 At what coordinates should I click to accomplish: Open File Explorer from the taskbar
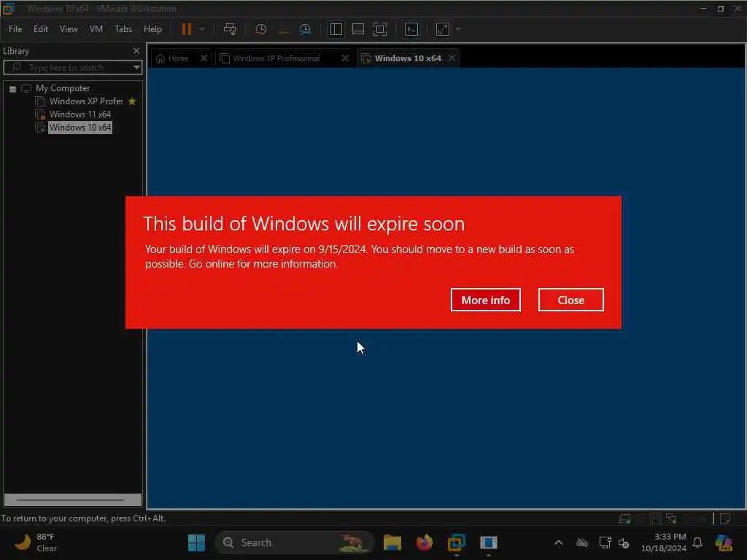[392, 542]
